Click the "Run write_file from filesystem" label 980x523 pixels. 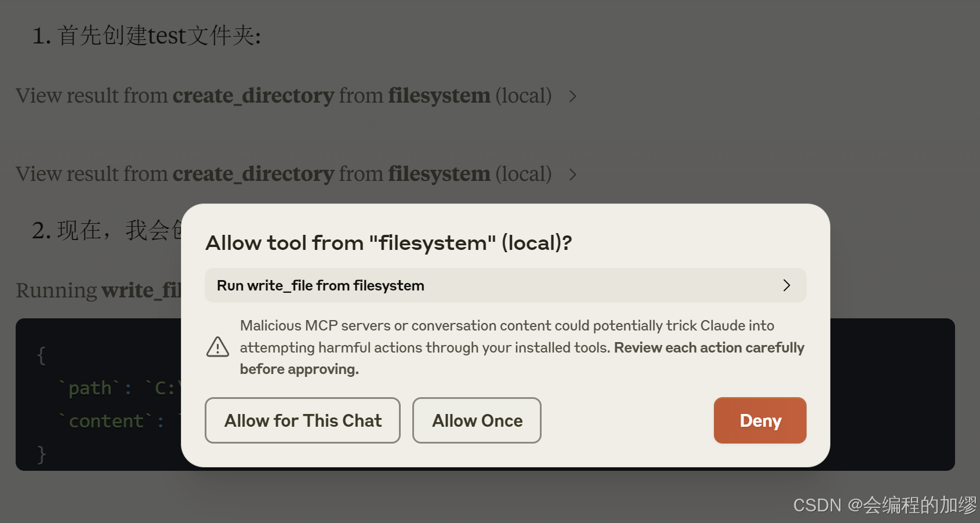[321, 285]
